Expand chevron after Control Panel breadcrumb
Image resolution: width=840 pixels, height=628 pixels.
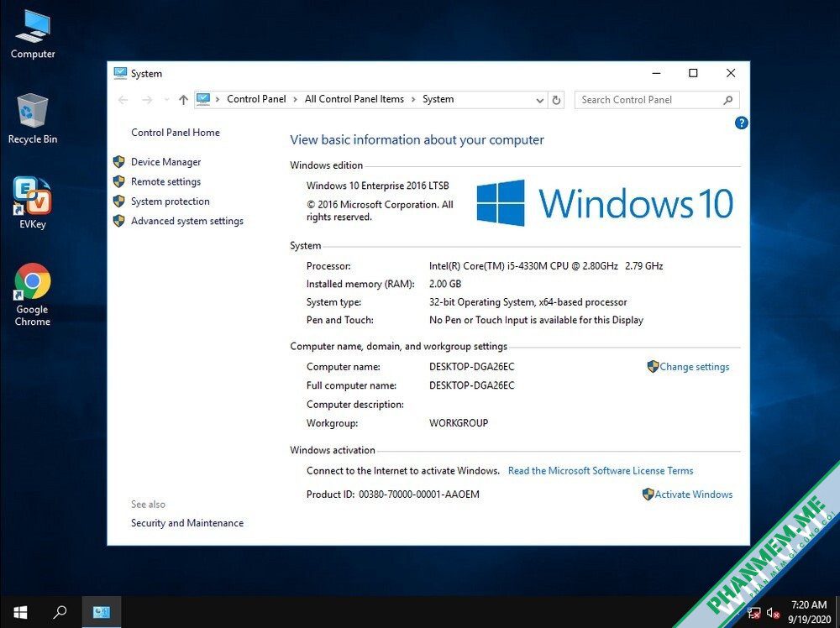point(295,100)
